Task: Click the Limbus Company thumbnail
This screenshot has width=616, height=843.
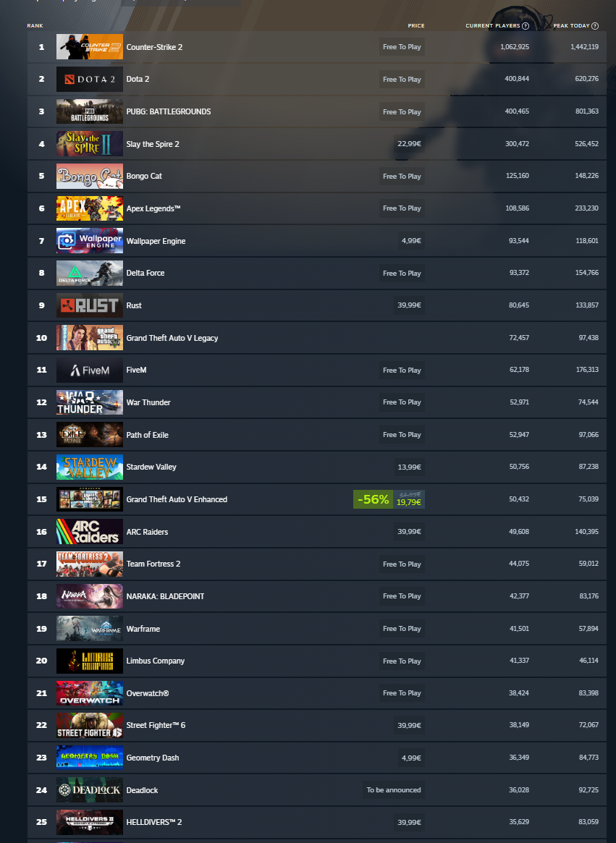Action: [90, 661]
